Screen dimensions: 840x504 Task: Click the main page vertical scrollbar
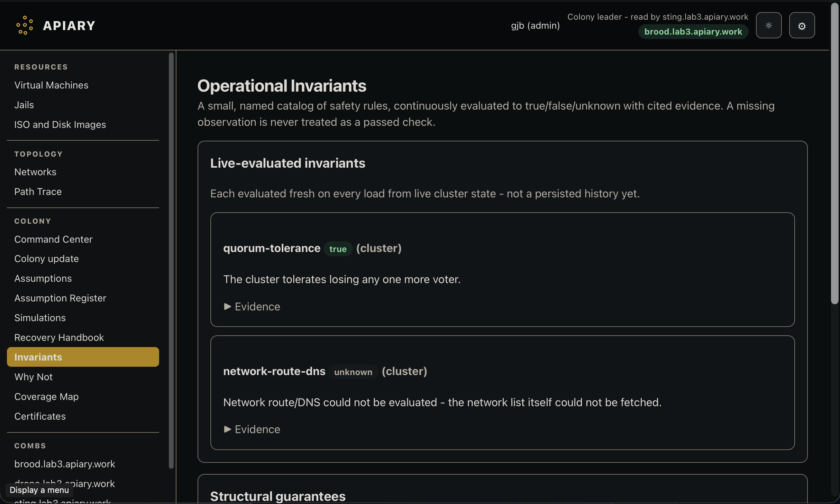835,154
